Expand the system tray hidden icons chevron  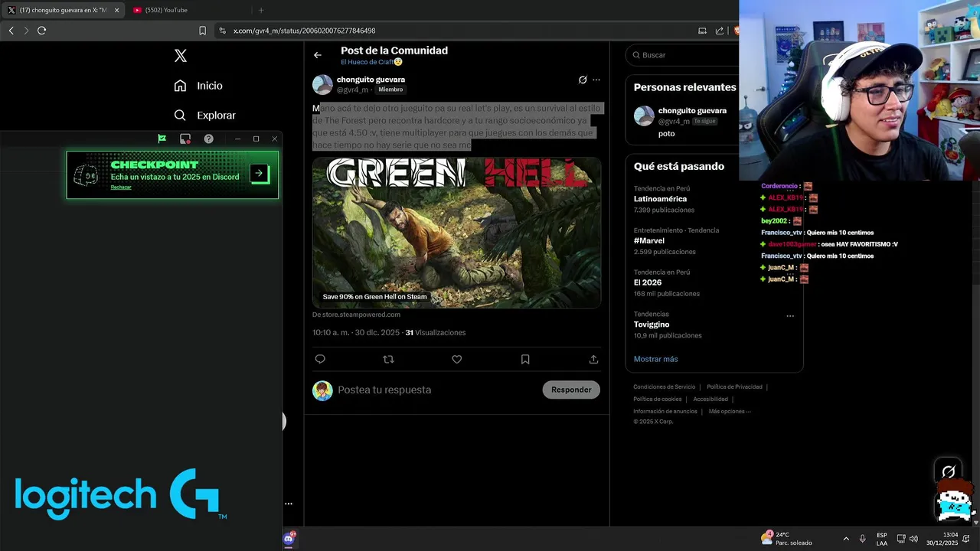tap(846, 539)
